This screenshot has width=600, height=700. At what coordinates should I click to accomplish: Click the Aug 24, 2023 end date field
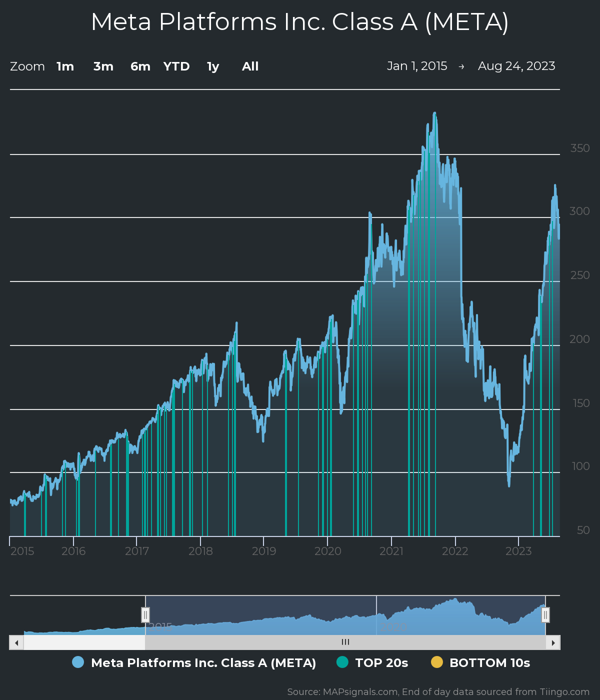(517, 65)
